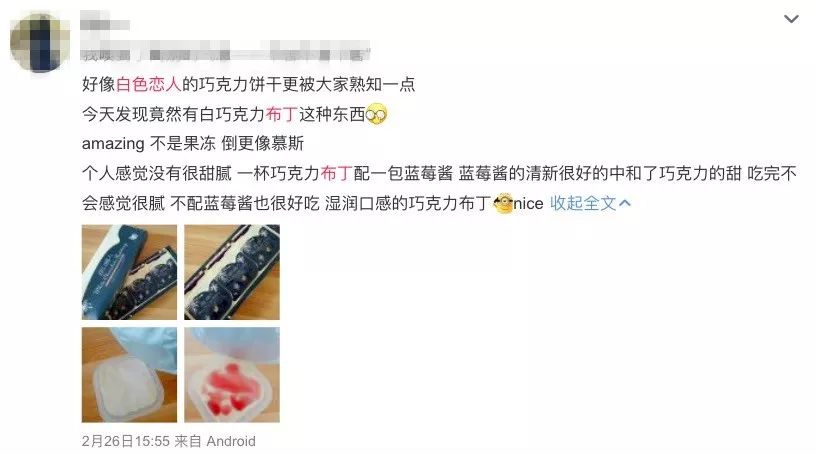Screen dimensions: 816x454
Task: View the pudding with red sauce photo
Action: click(x=232, y=374)
